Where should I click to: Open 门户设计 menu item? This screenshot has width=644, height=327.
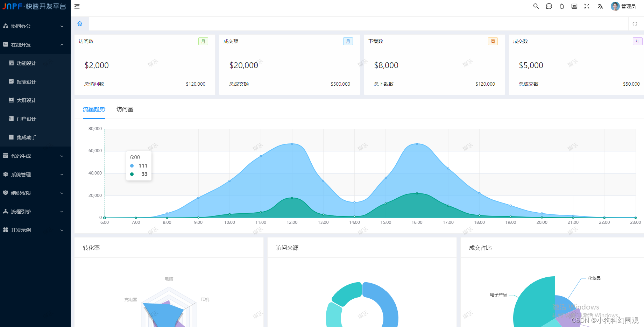35,119
